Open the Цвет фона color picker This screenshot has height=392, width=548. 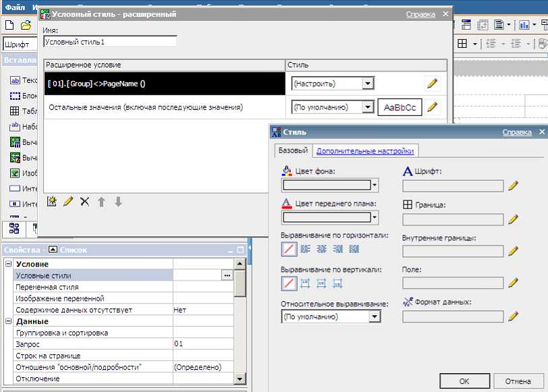(x=375, y=185)
